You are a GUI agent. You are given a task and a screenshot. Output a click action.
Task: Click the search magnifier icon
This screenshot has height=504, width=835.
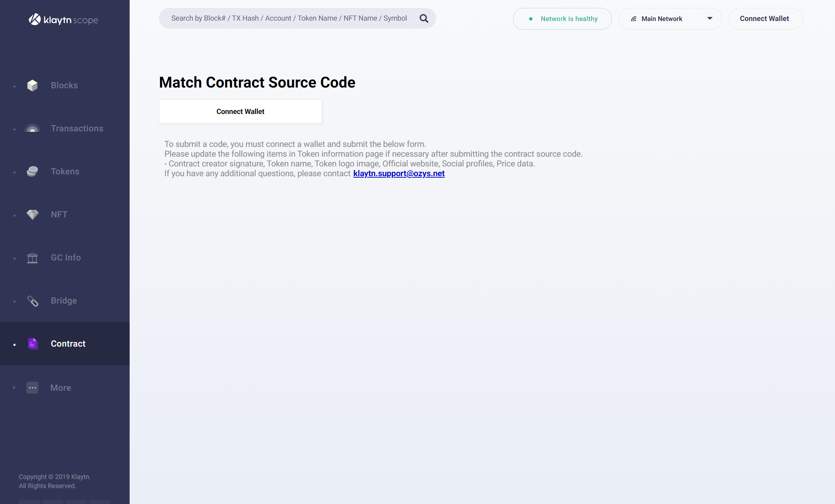(x=424, y=18)
